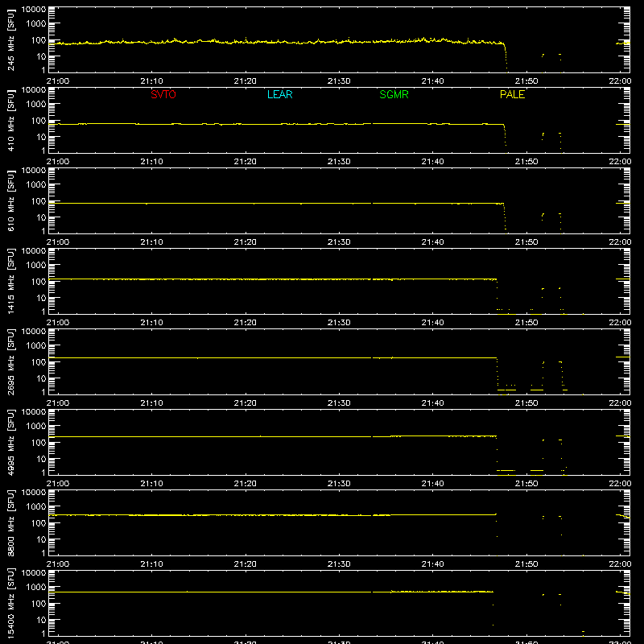Click the 100 y-axis value on 4995 MHz plot
Viewport: 644px width, 644px height.
pos(39,442)
